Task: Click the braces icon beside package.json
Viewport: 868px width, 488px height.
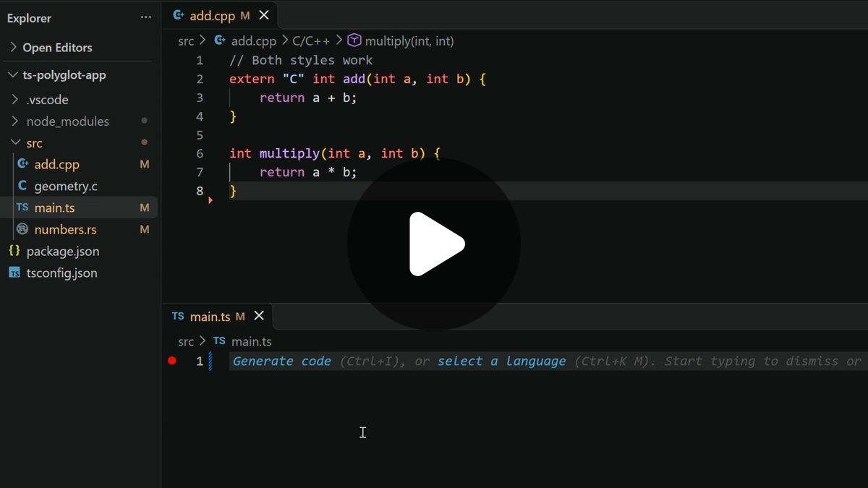Action: pyautogui.click(x=14, y=251)
